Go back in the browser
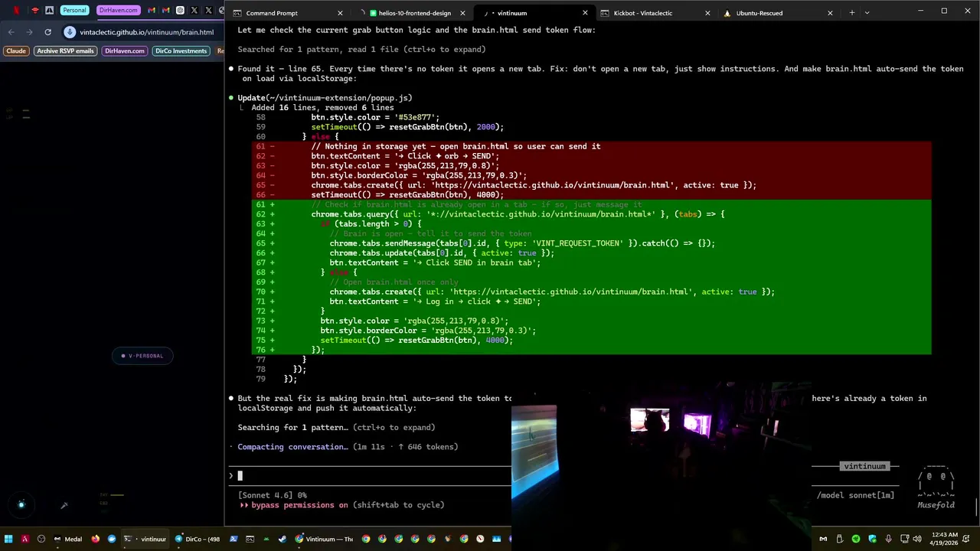 coord(11,32)
